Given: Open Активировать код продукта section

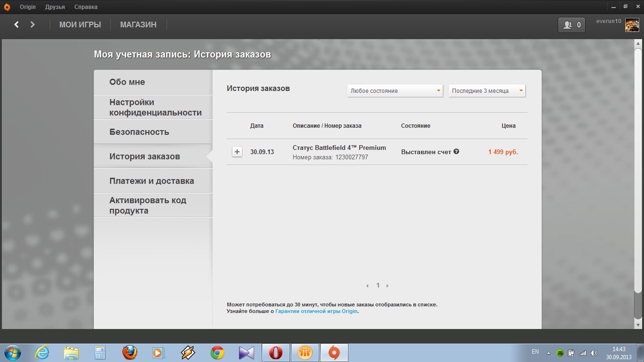Looking at the screenshot, I should [153, 206].
